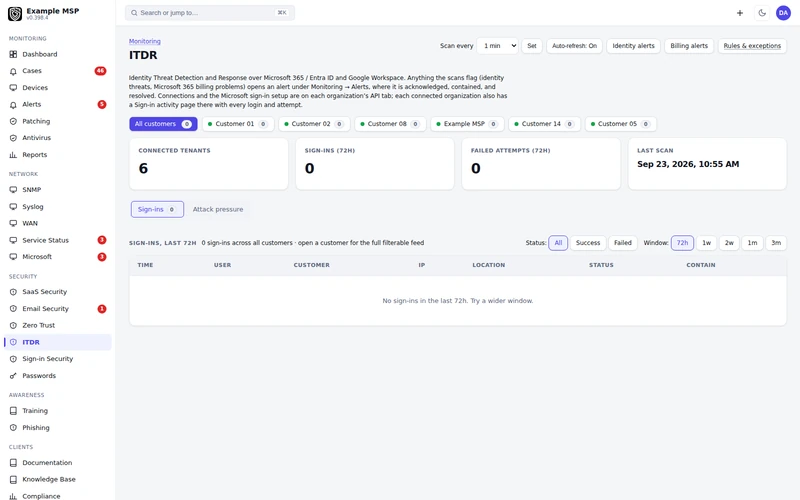
Task: Click the Failed Attempts (72h) card
Action: (x=541, y=164)
